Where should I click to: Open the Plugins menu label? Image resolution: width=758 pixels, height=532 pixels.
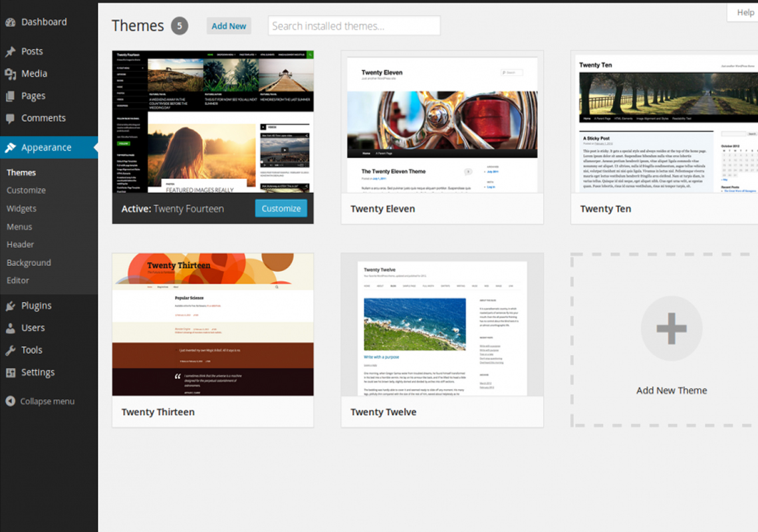[x=37, y=306]
